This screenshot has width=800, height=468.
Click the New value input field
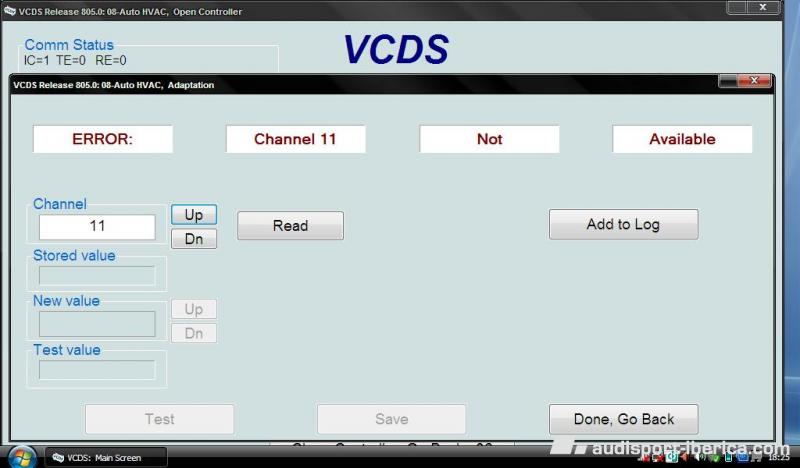[x=97, y=324]
